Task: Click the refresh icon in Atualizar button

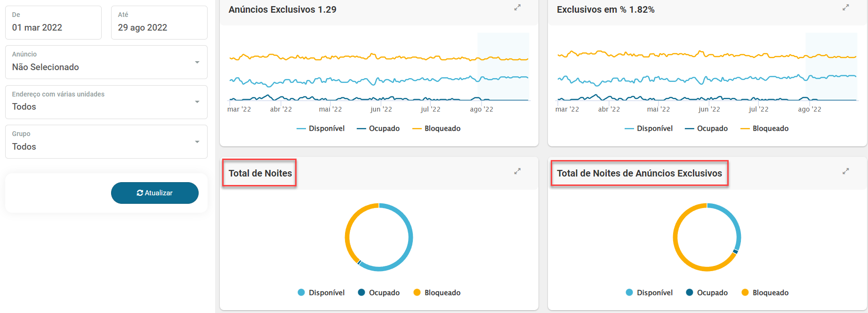Action: tap(140, 193)
